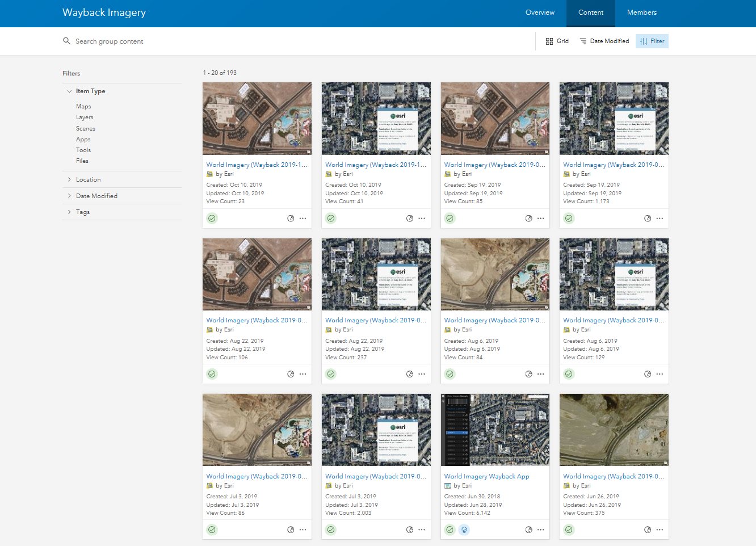
Task: Open thumbnail of World Imagery Wayback App
Action: pos(495,430)
